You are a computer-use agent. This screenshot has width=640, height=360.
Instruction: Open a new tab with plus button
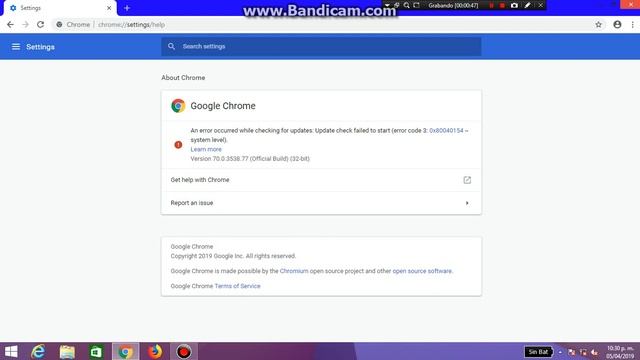point(127,8)
